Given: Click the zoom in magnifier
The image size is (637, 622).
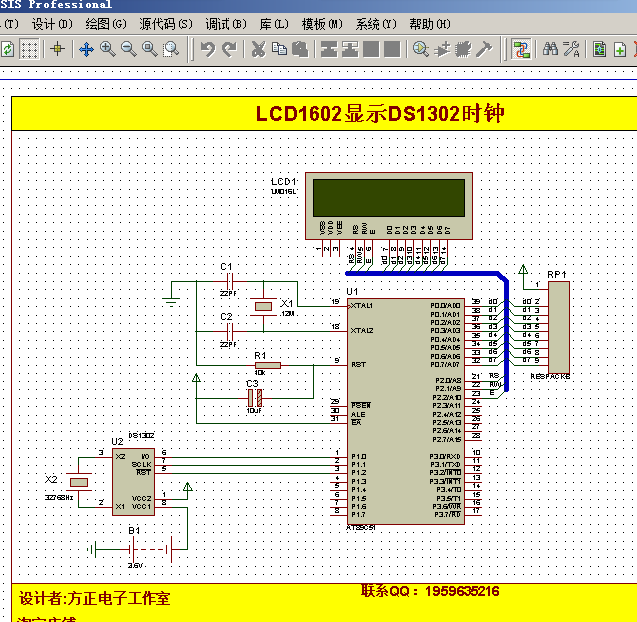Looking at the screenshot, I should (x=108, y=49).
